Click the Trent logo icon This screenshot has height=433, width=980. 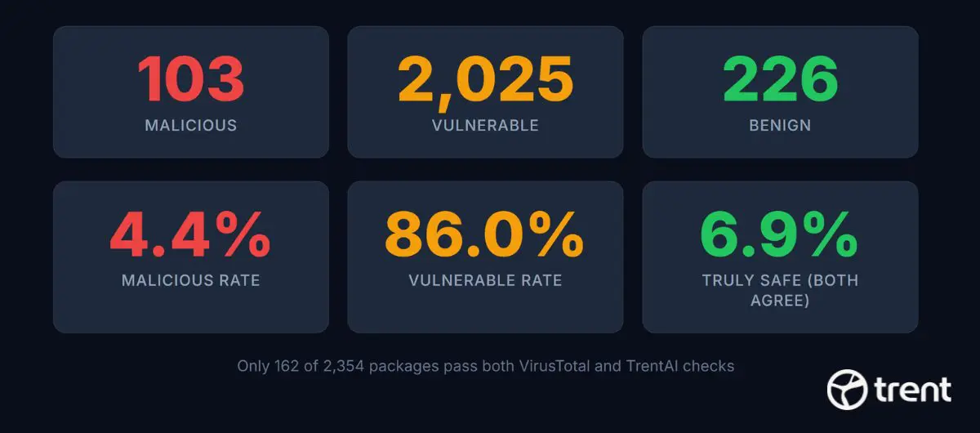pos(847,388)
